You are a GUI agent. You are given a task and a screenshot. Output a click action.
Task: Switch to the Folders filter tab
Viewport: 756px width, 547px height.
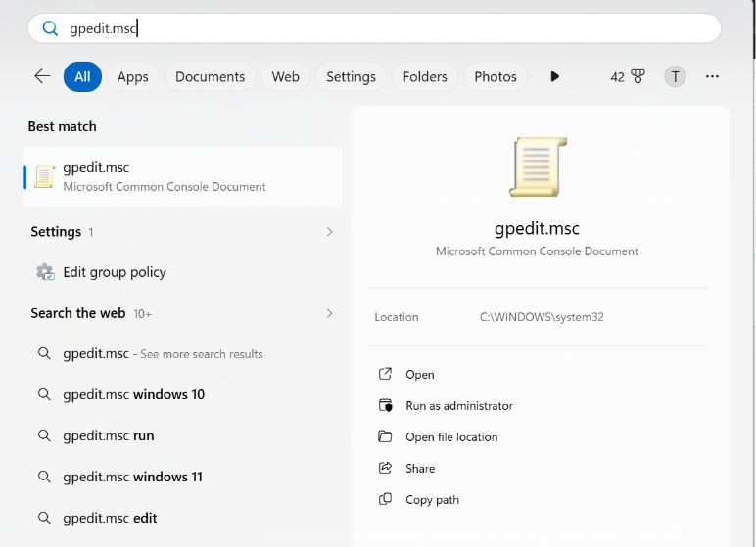point(425,76)
